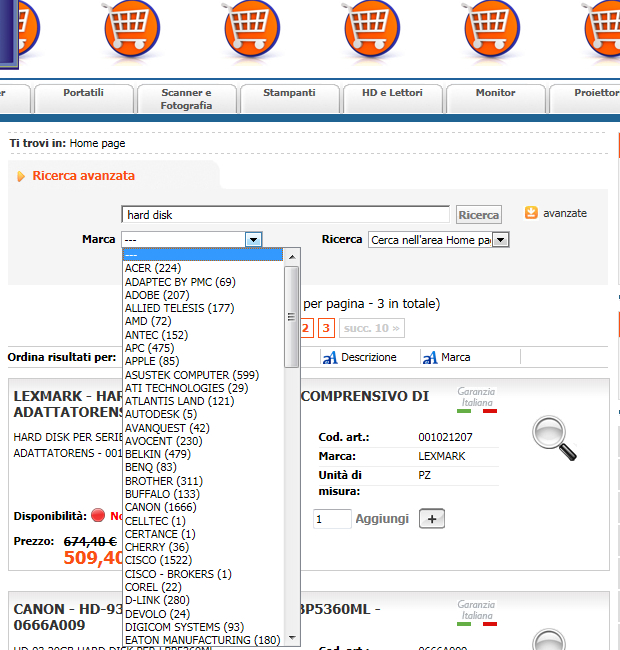This screenshot has width=620, height=650.
Task: Click the red availability indicator dot
Action: (x=98, y=515)
